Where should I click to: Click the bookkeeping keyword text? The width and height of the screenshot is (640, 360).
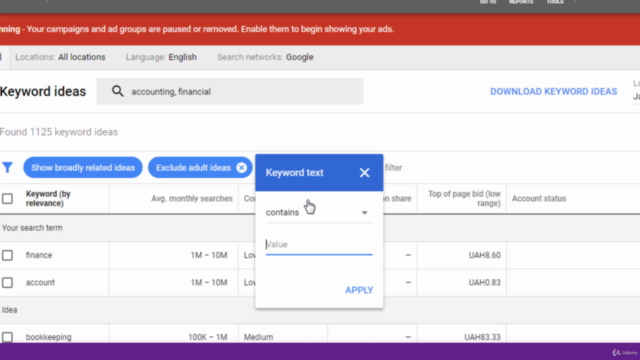(49, 337)
